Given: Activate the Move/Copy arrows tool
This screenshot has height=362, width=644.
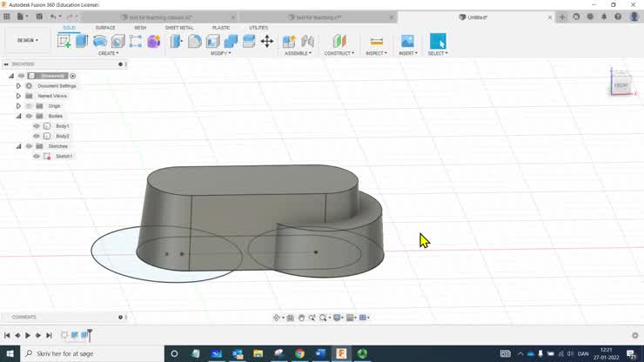Looking at the screenshot, I should 267,41.
